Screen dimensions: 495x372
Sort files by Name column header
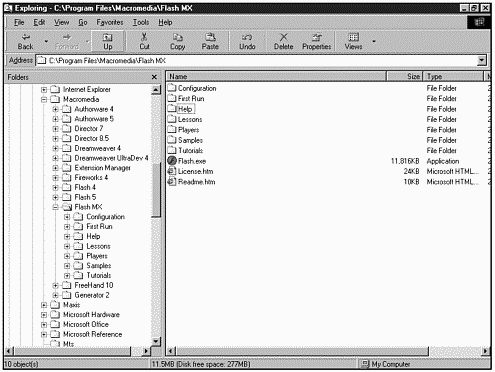[276, 76]
